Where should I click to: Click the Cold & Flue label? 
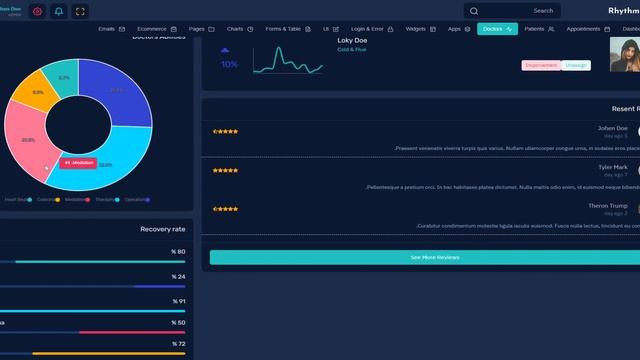(351, 49)
